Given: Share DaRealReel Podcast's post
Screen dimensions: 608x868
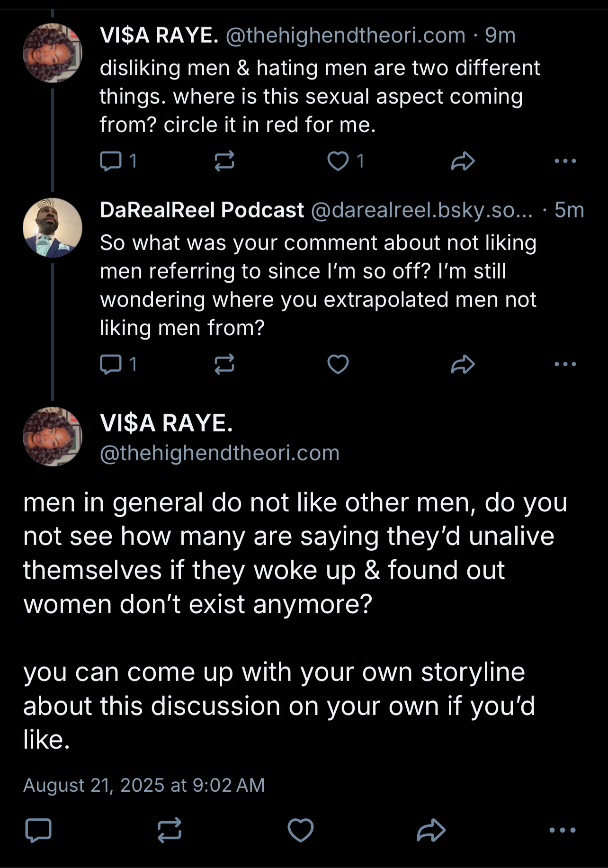Looking at the screenshot, I should coord(463,364).
